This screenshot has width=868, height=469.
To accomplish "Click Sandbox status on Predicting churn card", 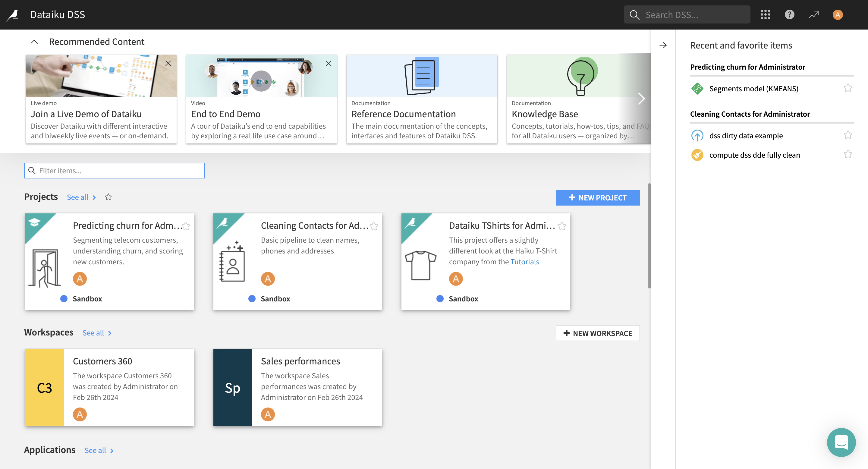I will click(81, 298).
